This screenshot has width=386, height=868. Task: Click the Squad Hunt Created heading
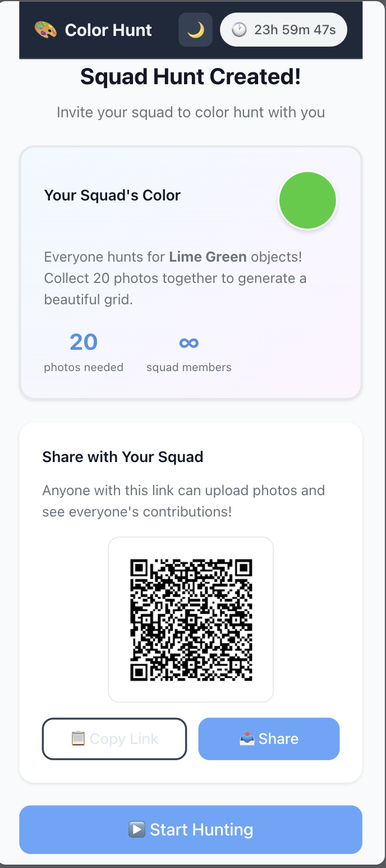pos(191,76)
